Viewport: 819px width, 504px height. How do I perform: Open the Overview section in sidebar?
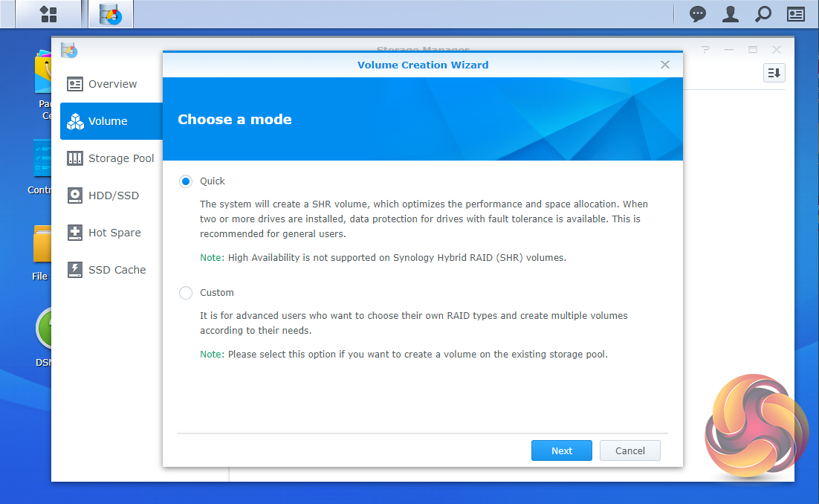pos(111,84)
